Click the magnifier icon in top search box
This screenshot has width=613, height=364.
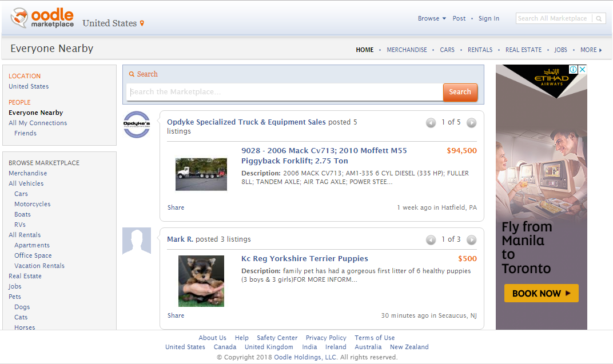pyautogui.click(x=599, y=18)
